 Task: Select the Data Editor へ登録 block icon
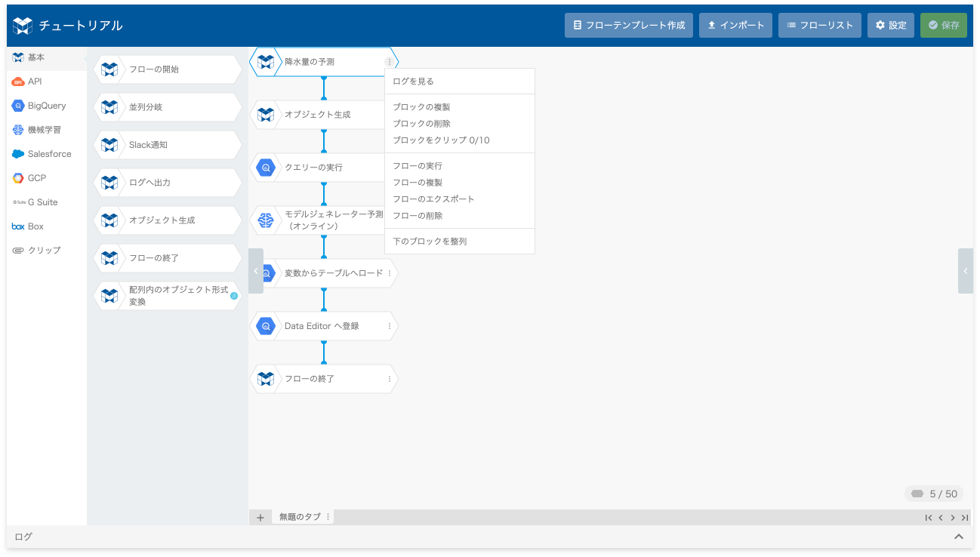266,326
